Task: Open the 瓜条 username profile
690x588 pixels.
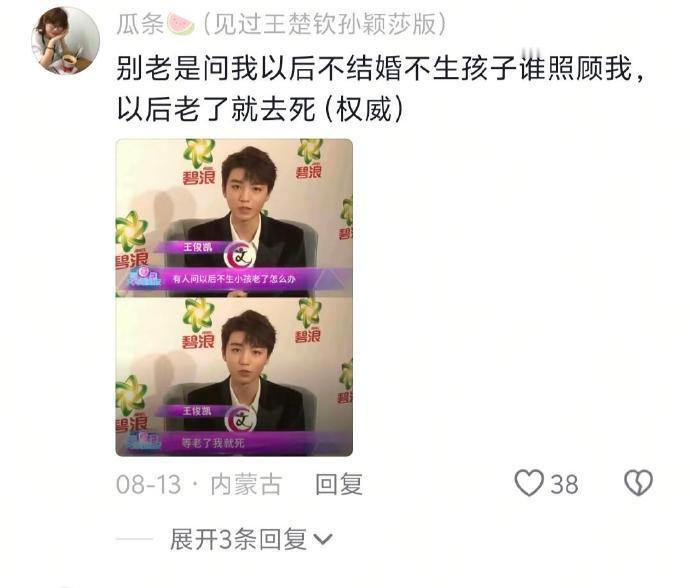Action: click(x=140, y=24)
